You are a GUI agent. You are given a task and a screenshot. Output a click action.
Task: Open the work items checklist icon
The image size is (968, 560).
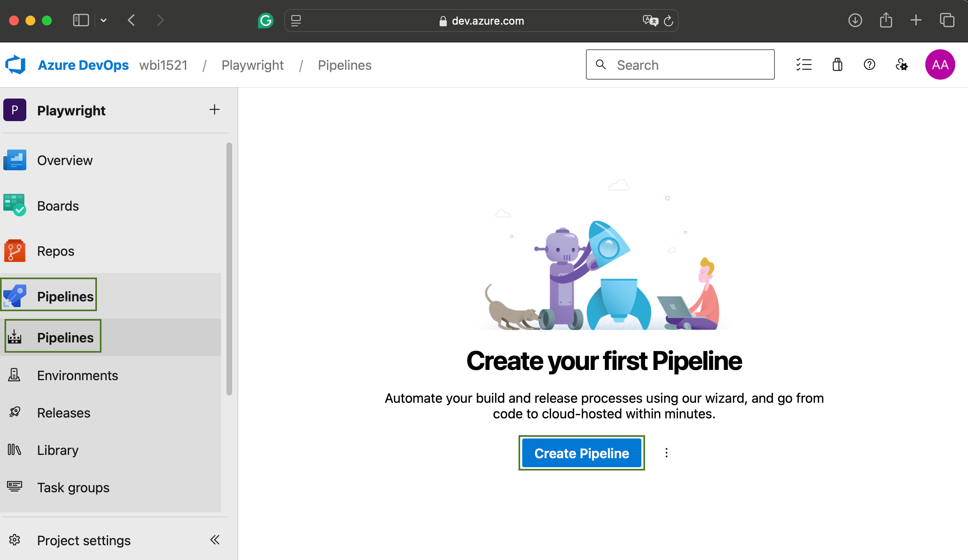(804, 64)
